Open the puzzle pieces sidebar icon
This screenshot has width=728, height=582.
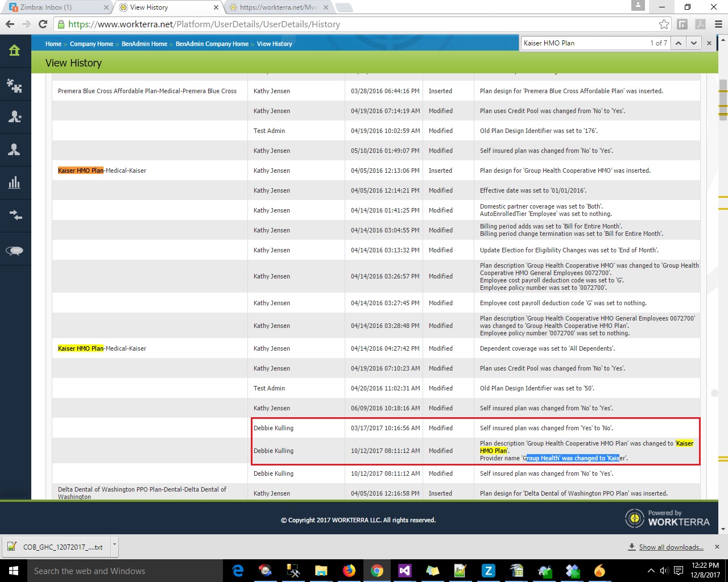pyautogui.click(x=15, y=85)
